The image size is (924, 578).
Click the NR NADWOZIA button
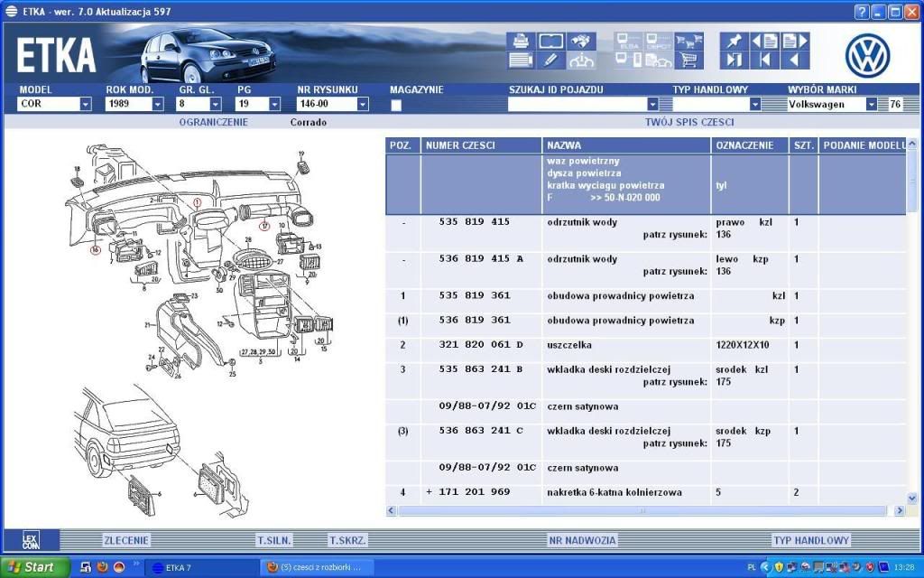[x=582, y=540]
